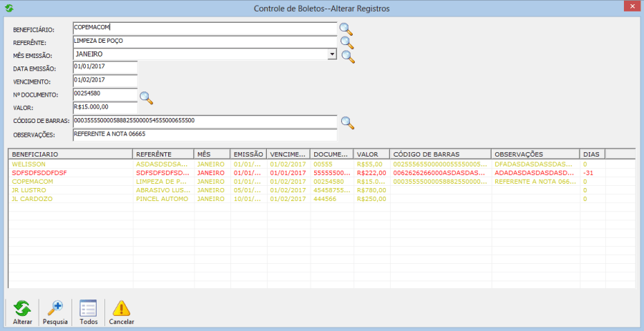Click the R$222,00 value cell
Screen dimensions: 644x331
point(371,173)
